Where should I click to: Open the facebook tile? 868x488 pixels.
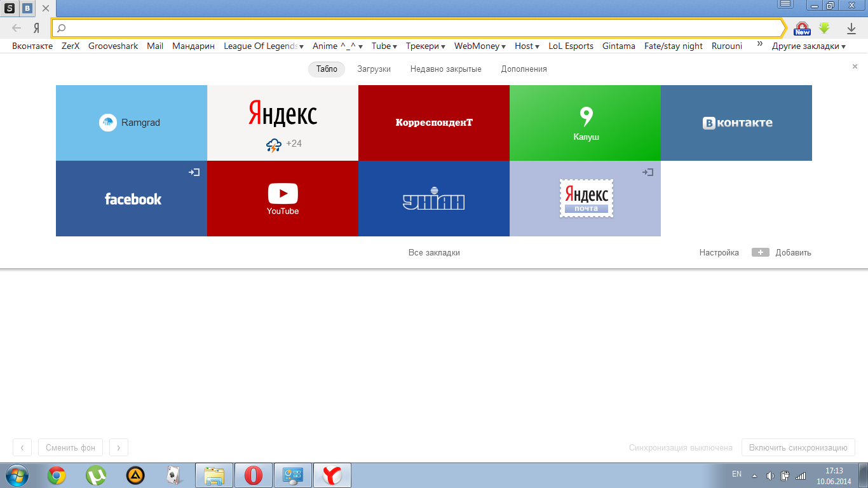(132, 198)
